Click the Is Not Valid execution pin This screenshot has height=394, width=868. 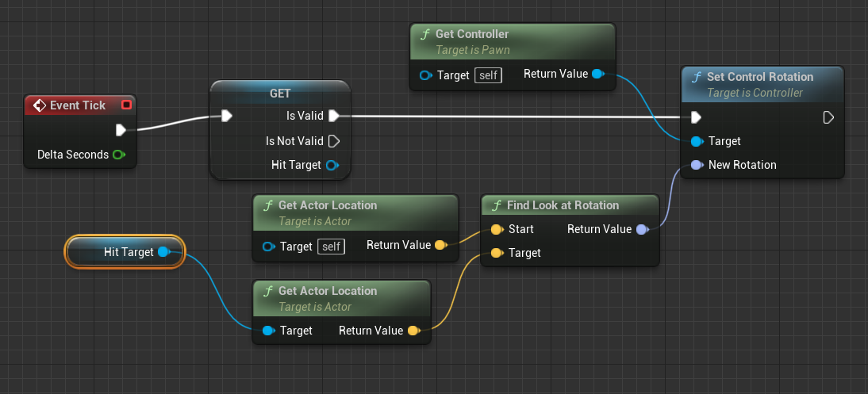(x=334, y=141)
